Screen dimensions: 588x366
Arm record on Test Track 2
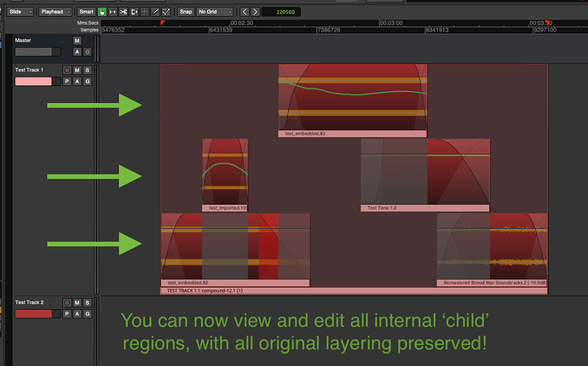[x=66, y=303]
